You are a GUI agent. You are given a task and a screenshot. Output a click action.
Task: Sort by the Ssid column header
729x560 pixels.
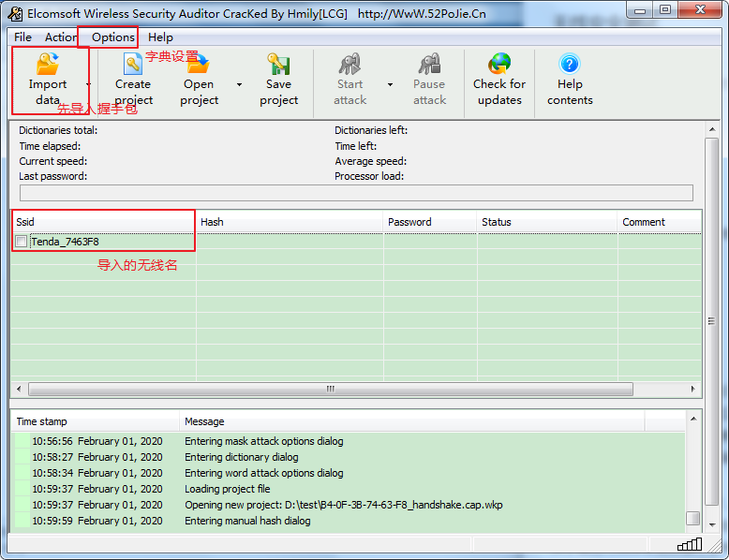[x=103, y=222]
